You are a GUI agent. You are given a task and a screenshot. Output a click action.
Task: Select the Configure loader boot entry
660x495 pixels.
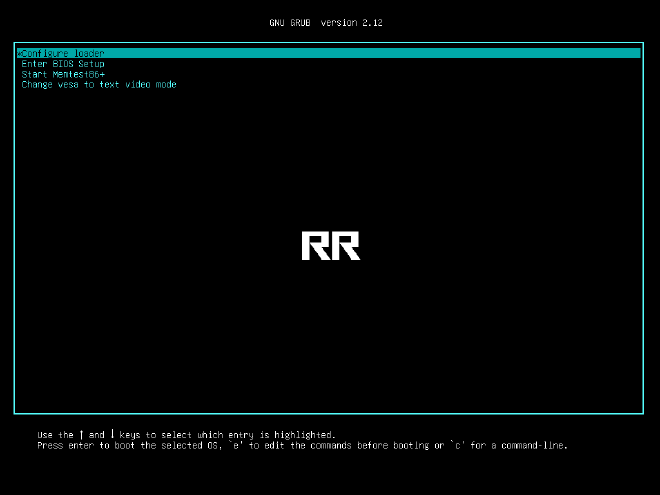point(63,53)
